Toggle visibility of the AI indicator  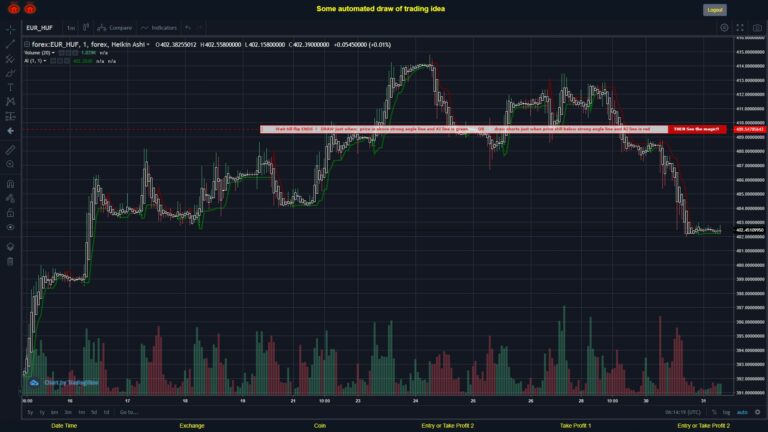coord(53,61)
